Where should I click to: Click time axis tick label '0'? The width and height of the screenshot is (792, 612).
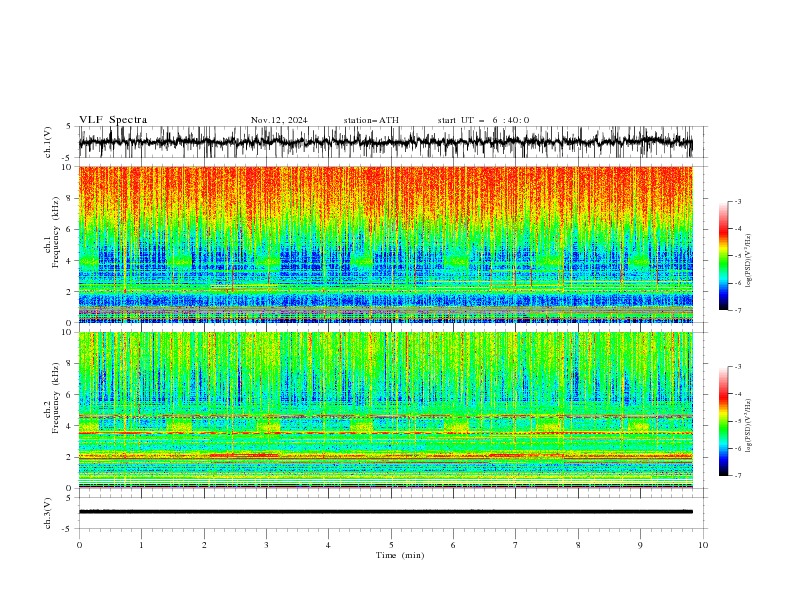[79, 545]
